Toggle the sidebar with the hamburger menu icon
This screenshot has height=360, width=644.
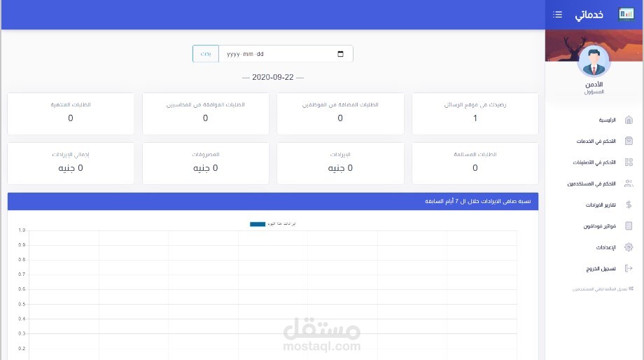coord(557,15)
